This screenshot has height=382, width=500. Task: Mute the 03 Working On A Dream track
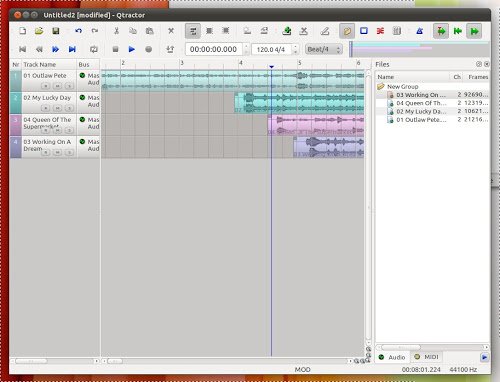click(57, 152)
